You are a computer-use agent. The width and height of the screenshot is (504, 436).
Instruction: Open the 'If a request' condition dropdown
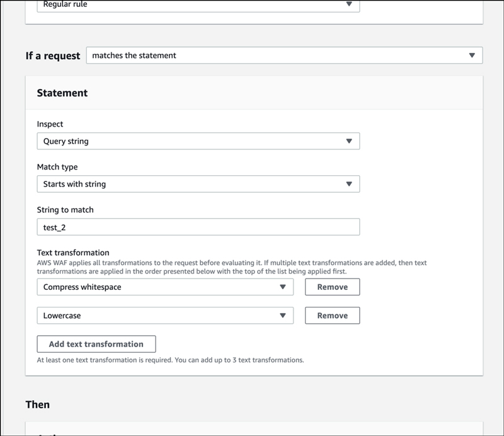click(x=283, y=55)
